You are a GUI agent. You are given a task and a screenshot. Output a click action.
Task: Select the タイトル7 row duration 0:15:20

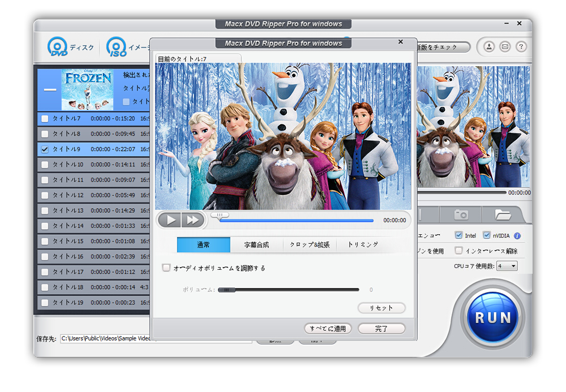113,119
